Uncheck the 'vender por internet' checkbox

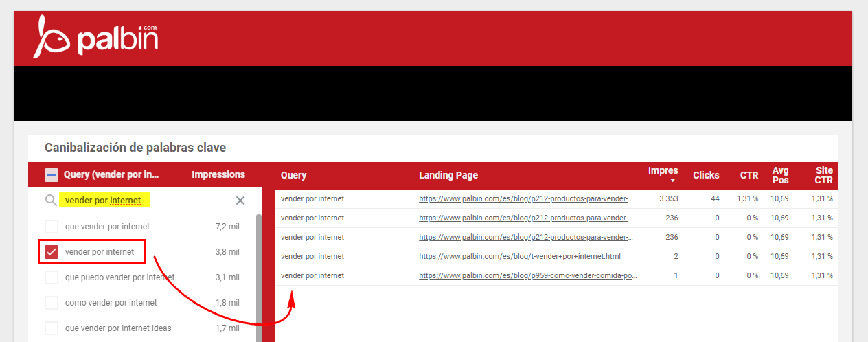click(x=52, y=252)
